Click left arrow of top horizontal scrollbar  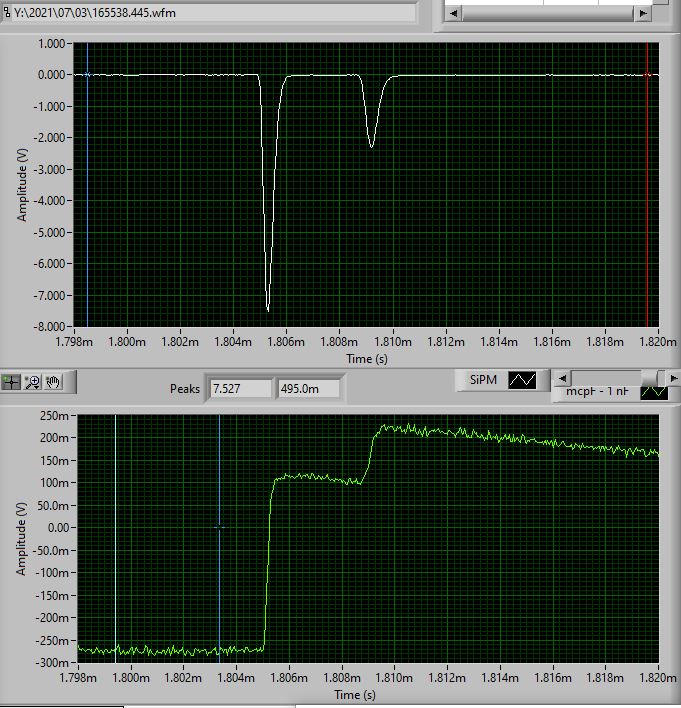[x=453, y=14]
